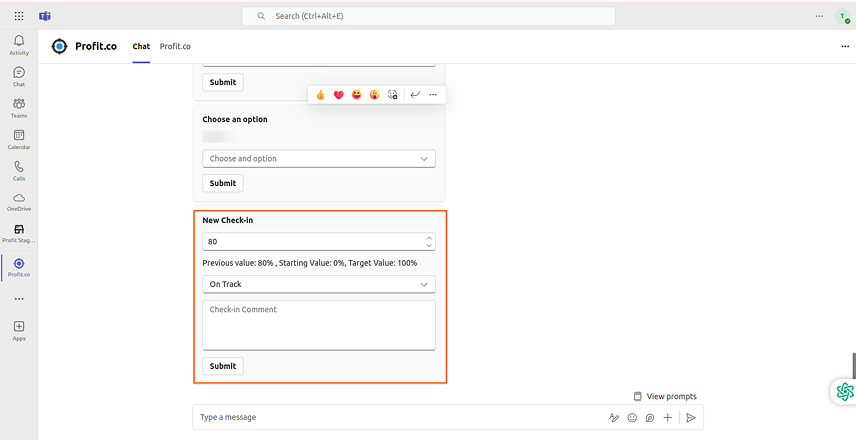Open the loop components icon in compose box
This screenshot has height=440, width=856.
(x=650, y=418)
